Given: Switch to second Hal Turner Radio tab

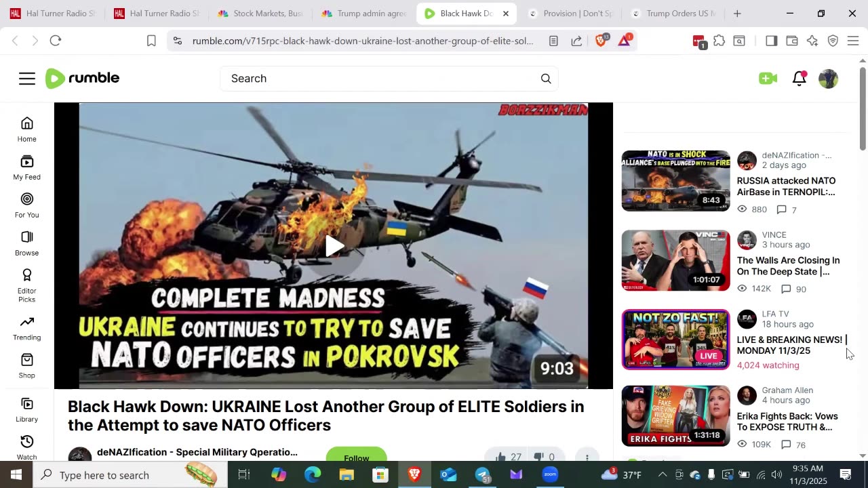Looking at the screenshot, I should (157, 14).
